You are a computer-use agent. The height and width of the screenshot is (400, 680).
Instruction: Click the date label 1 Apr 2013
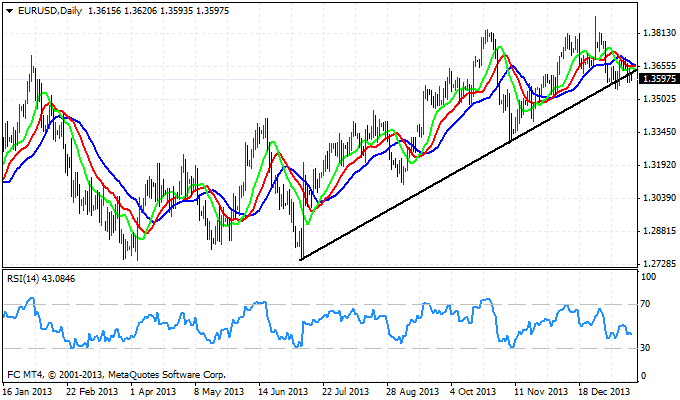(154, 392)
